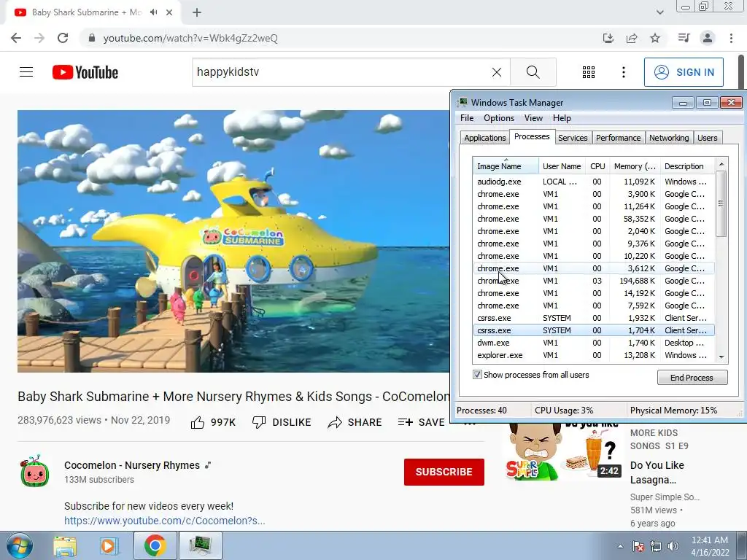Click the SIGN IN button
This screenshot has height=560, width=747.
pos(684,72)
